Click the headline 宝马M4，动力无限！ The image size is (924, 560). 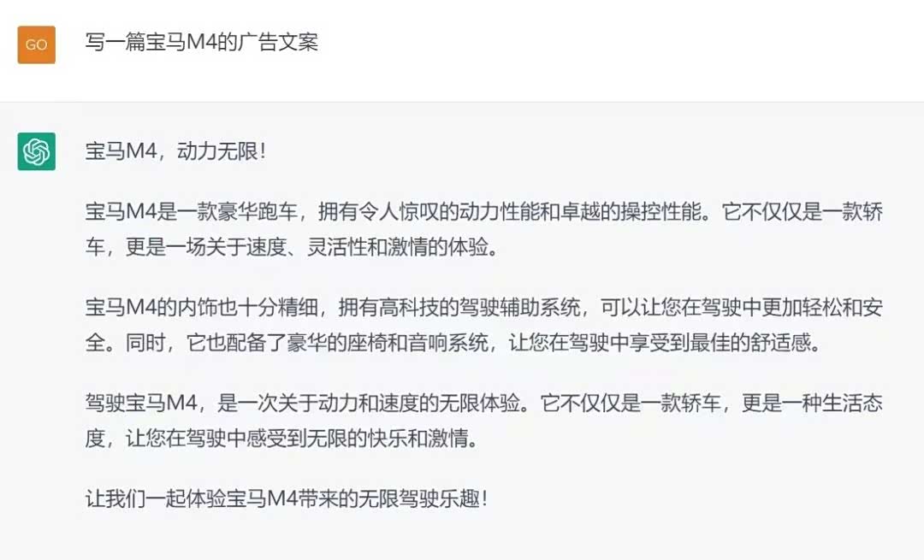177,151
